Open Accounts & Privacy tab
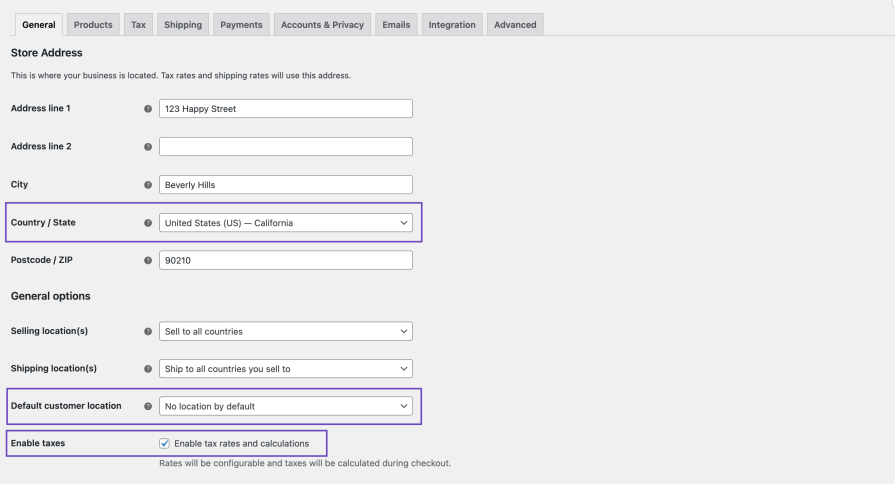895x484 pixels. pyautogui.click(x=322, y=25)
